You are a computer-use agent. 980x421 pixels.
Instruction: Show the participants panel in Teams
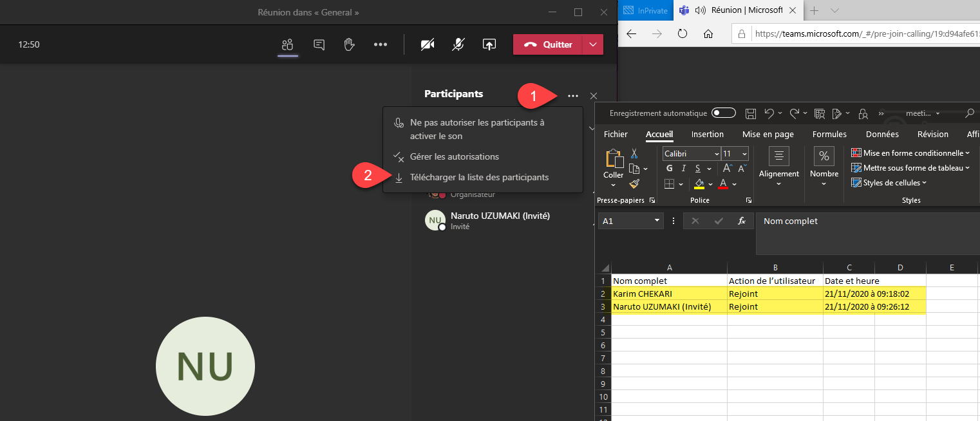(288, 44)
